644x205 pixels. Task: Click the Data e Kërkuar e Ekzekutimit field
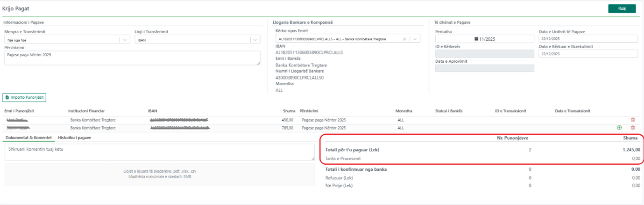tap(587, 54)
